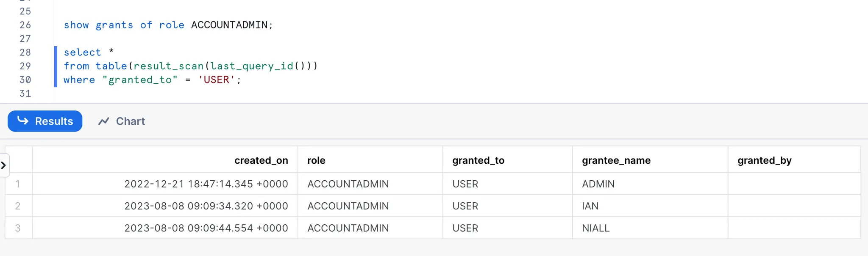868x256 pixels.
Task: Click the role column header
Action: tap(370, 160)
